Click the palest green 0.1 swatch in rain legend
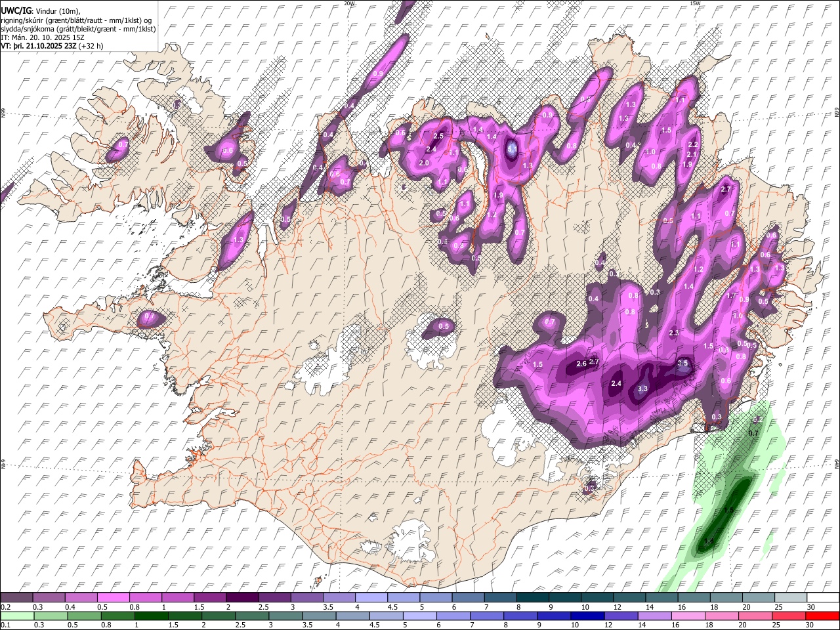 17,616
